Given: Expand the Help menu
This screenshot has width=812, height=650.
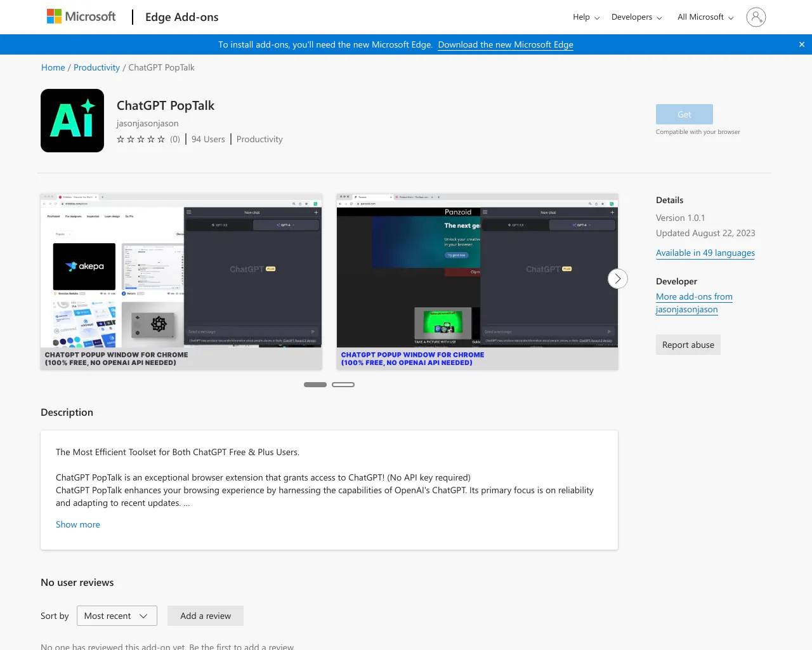Looking at the screenshot, I should (x=586, y=17).
